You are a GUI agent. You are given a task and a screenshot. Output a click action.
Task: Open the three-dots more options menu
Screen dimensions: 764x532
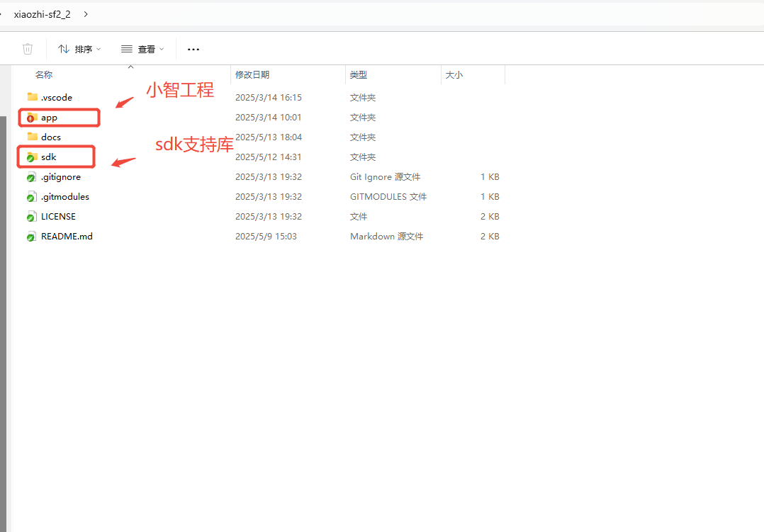point(193,49)
